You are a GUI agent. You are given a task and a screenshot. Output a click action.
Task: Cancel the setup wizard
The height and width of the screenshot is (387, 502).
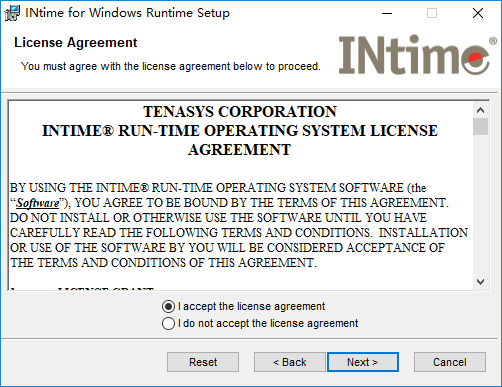click(450, 362)
